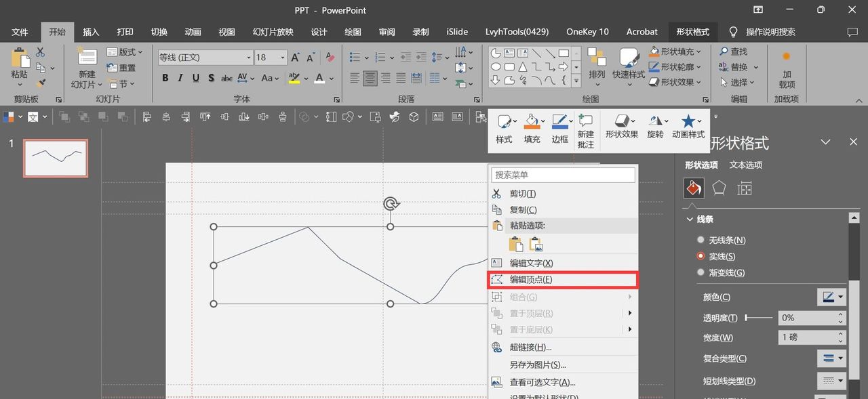
Task: Open the 复合类型 compound type dropdown
Action: point(831,358)
